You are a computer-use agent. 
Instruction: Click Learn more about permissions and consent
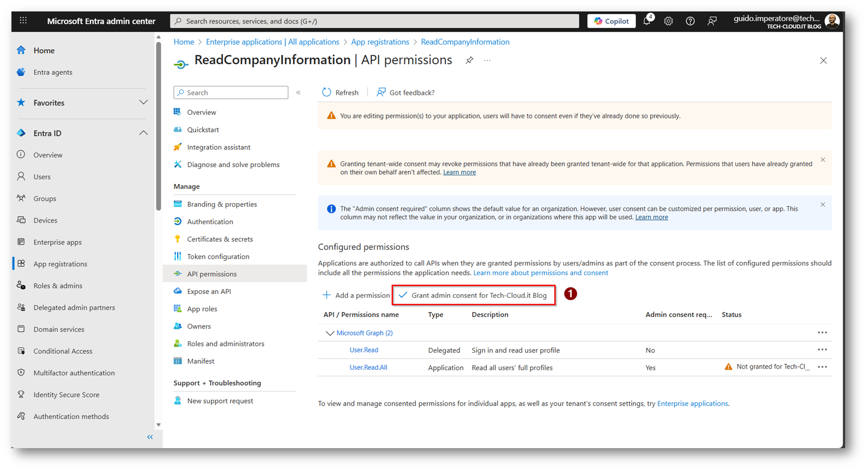tap(541, 273)
